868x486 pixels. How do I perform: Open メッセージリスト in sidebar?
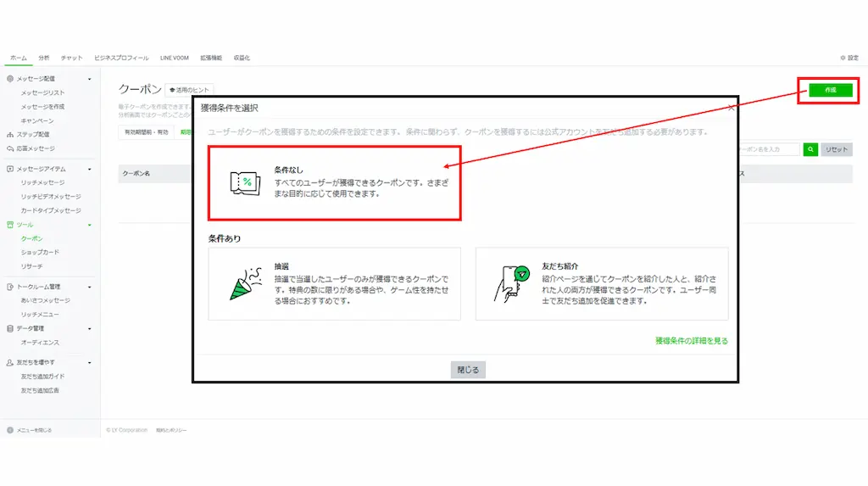click(42, 92)
